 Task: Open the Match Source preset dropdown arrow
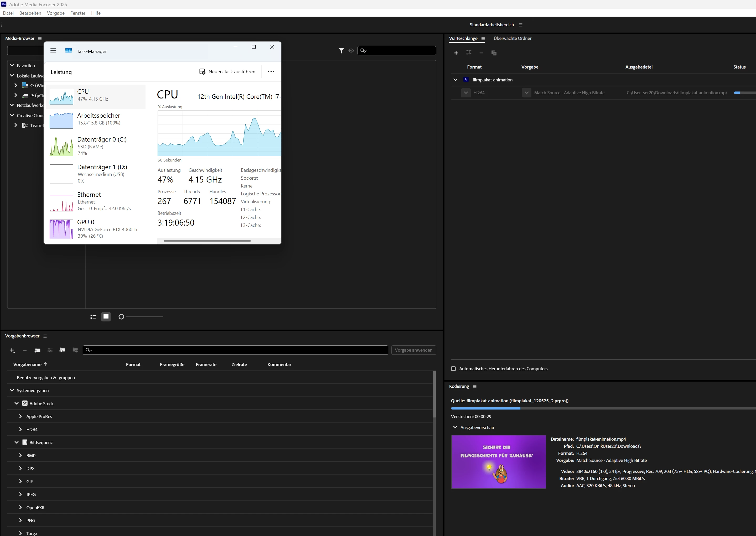pyautogui.click(x=527, y=93)
